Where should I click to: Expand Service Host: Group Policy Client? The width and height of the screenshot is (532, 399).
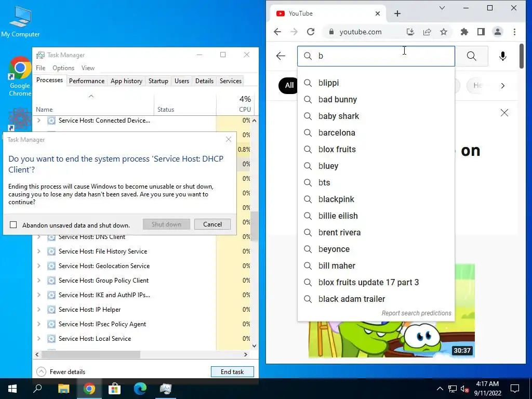point(38,281)
